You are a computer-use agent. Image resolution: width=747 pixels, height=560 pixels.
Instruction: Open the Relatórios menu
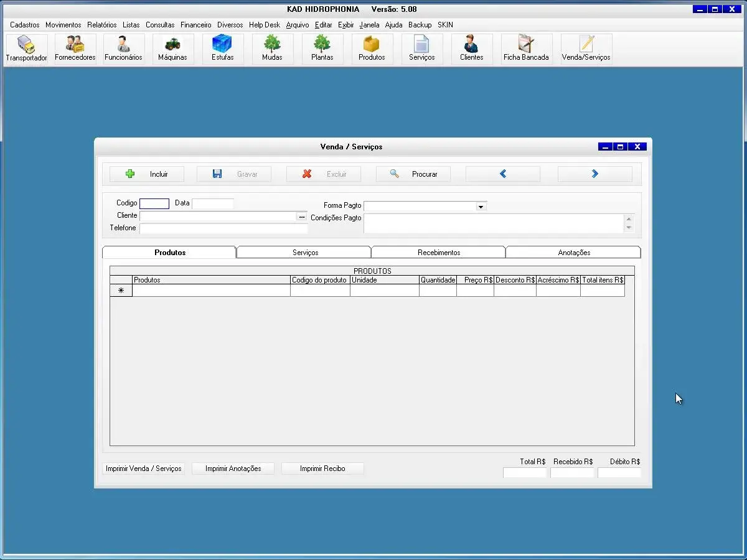pos(102,25)
